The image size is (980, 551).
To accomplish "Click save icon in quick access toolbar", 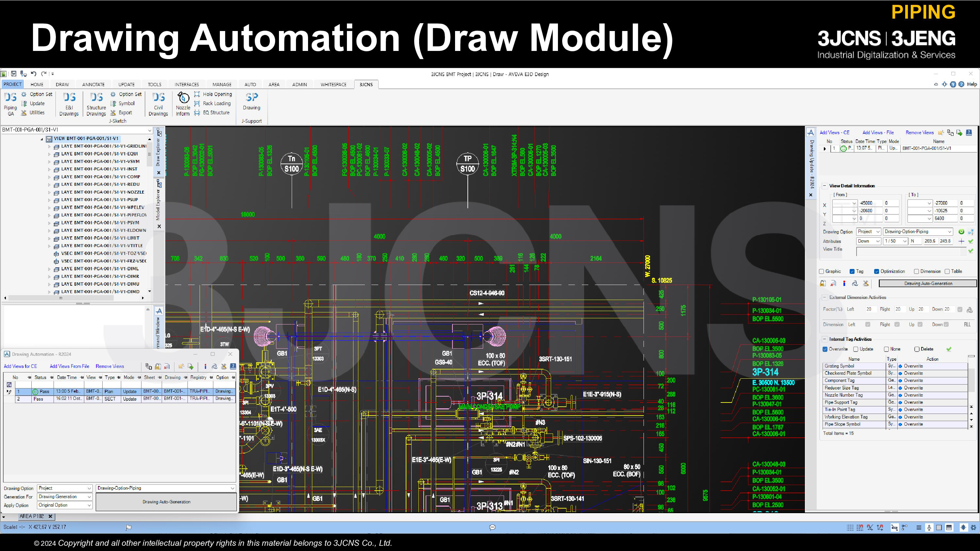I will tap(14, 74).
